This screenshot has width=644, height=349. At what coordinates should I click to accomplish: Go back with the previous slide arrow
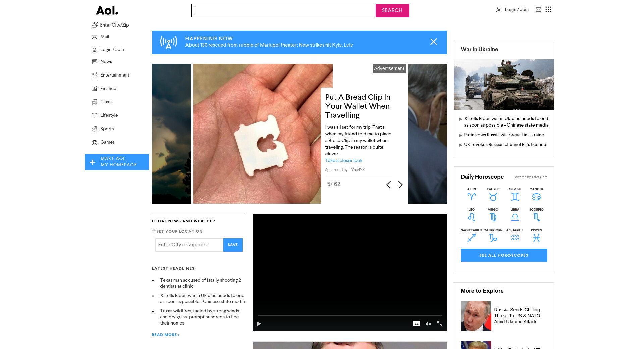click(388, 185)
